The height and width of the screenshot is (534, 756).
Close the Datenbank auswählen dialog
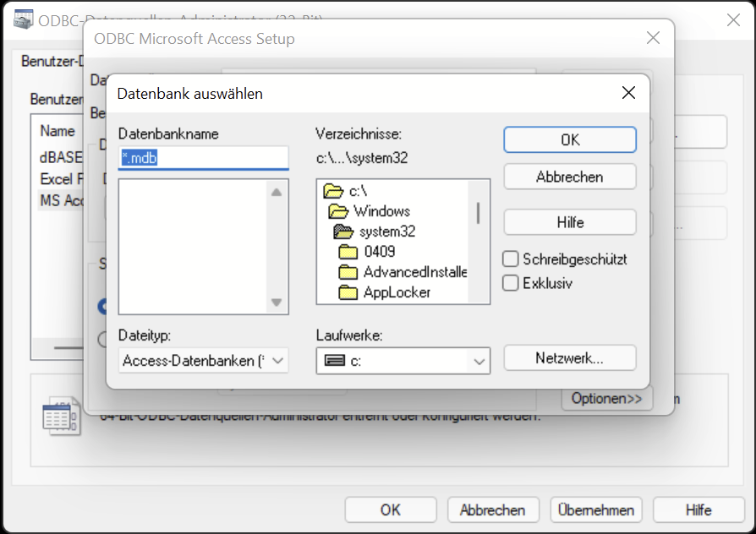click(x=628, y=93)
